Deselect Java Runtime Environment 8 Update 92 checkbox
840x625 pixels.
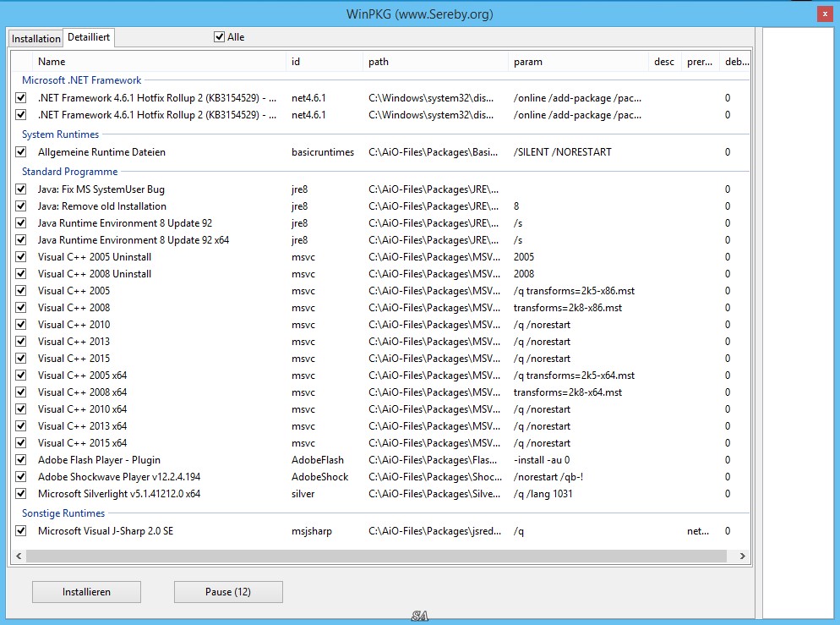pos(21,223)
